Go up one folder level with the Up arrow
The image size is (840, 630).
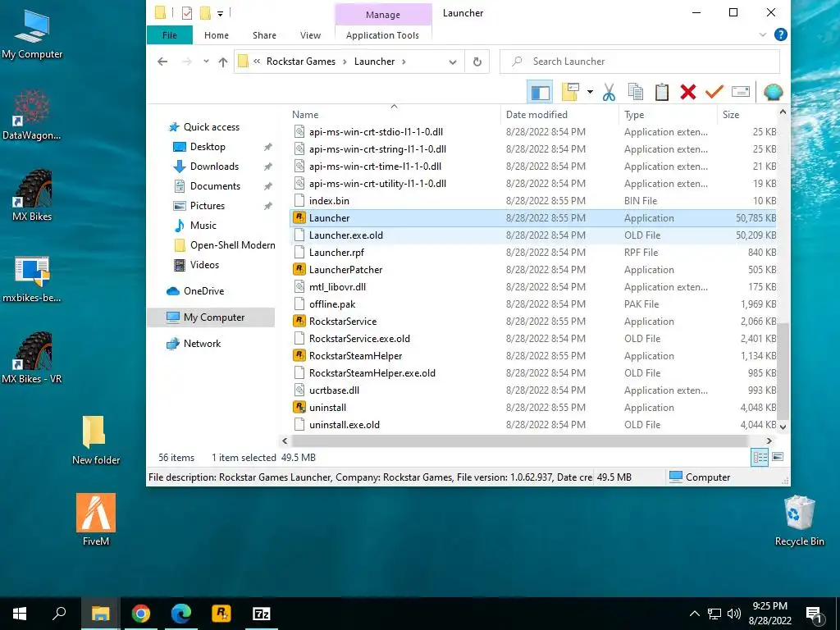coord(223,62)
